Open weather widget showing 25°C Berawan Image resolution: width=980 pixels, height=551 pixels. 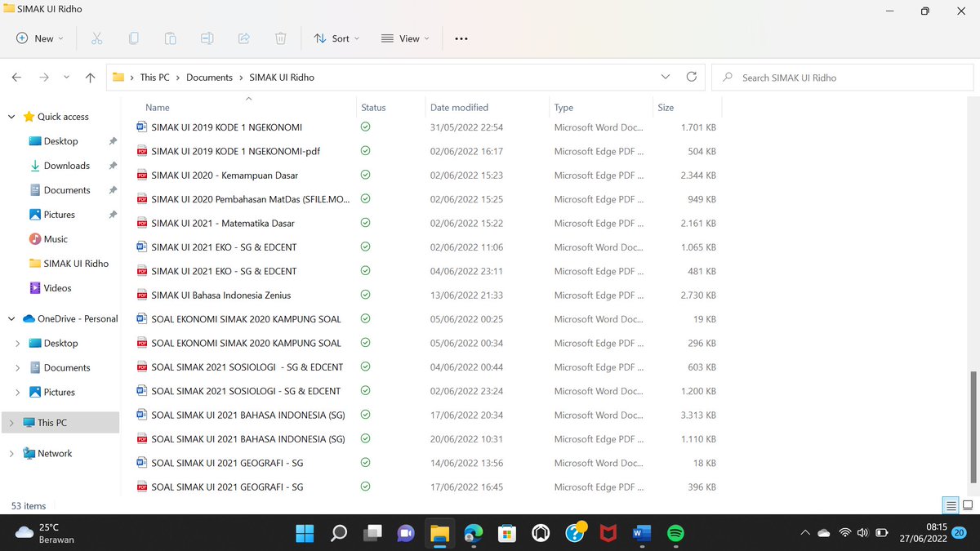pyautogui.click(x=45, y=533)
